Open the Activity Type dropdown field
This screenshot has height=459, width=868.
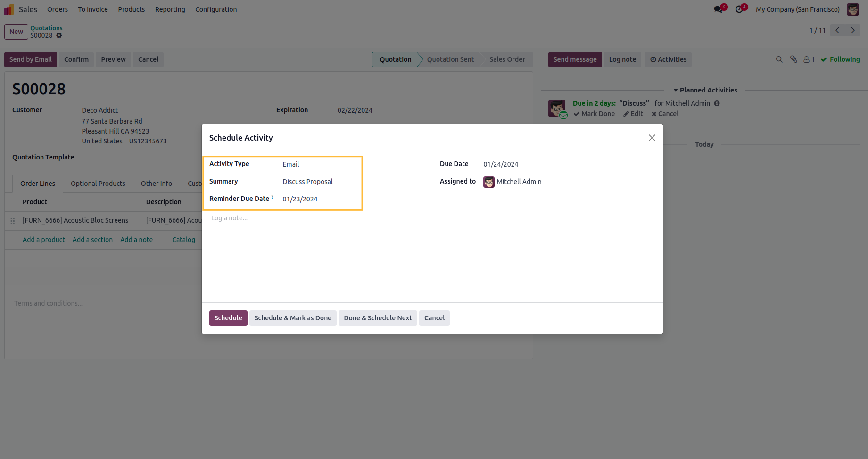click(x=321, y=164)
